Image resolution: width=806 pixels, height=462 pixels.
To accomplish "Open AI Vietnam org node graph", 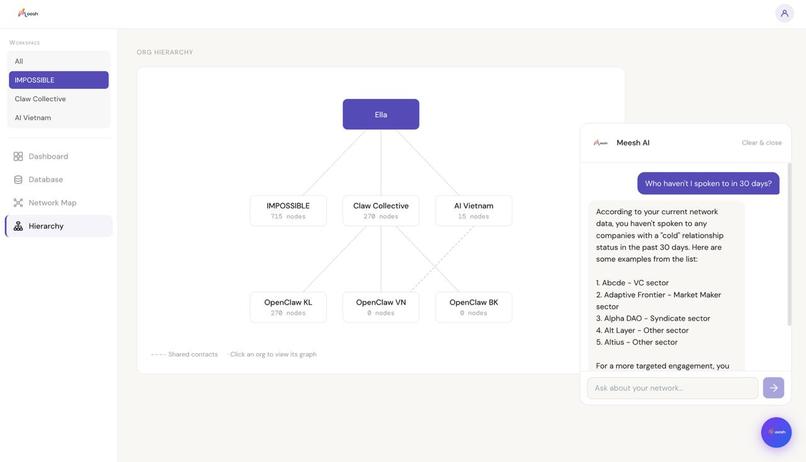I will click(x=473, y=211).
